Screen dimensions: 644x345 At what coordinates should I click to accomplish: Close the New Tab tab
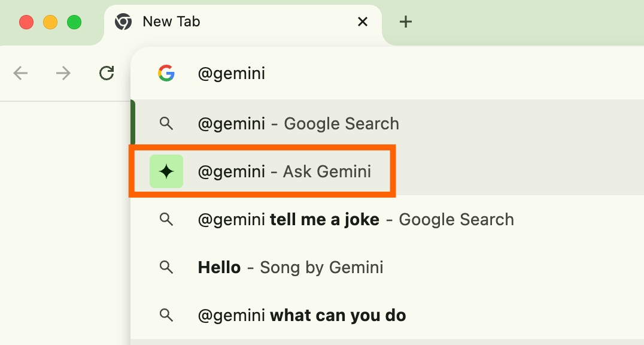[362, 22]
